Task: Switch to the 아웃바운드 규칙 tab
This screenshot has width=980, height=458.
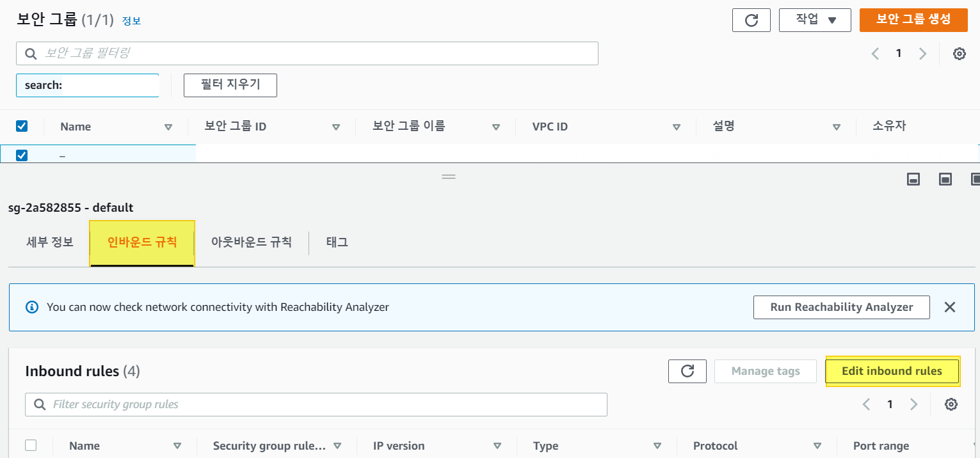Action: (x=252, y=242)
